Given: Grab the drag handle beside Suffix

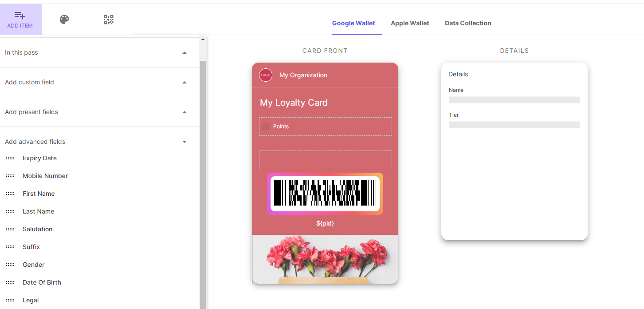Looking at the screenshot, I should pyautogui.click(x=10, y=247).
